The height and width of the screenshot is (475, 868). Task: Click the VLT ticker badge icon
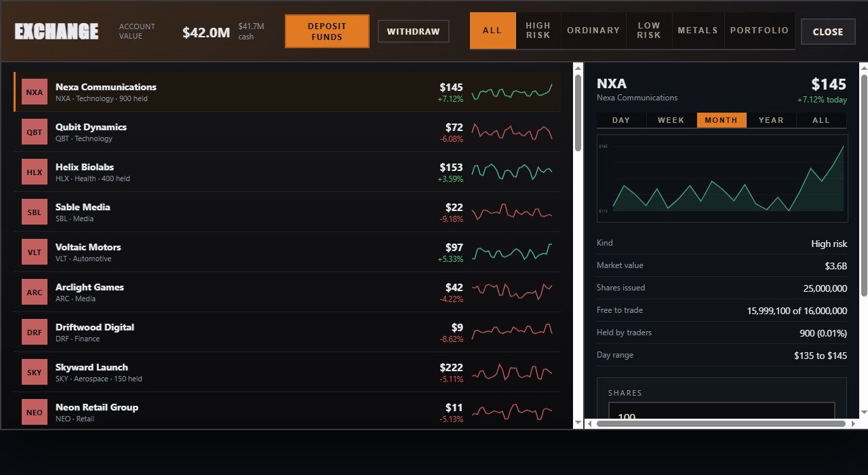35,252
